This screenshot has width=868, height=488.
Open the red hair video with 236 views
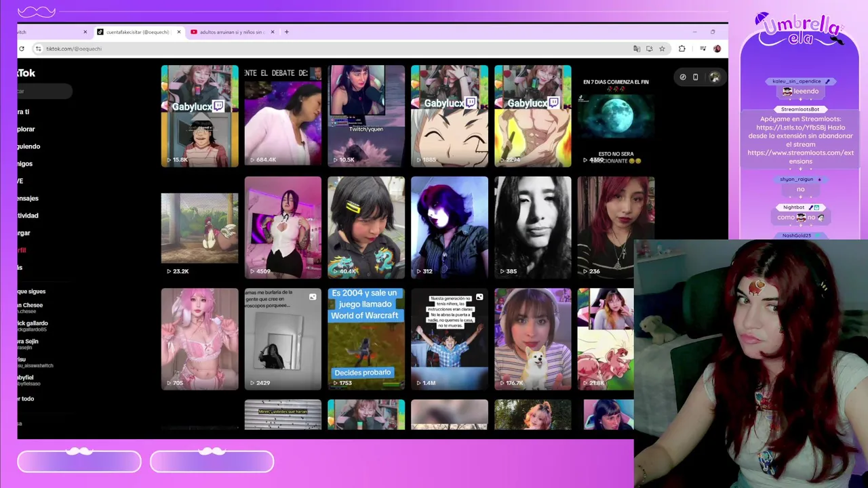pyautogui.click(x=616, y=228)
